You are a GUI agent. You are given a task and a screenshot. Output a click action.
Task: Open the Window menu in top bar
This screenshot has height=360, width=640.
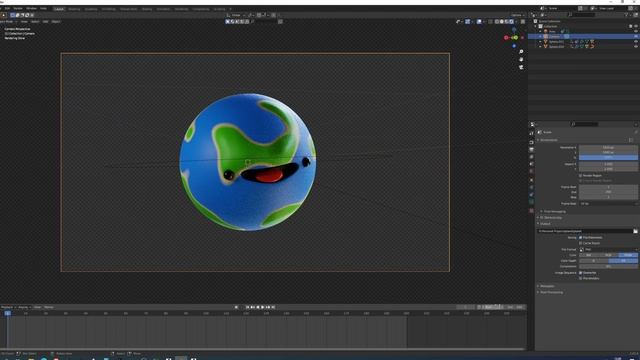[x=31, y=8]
